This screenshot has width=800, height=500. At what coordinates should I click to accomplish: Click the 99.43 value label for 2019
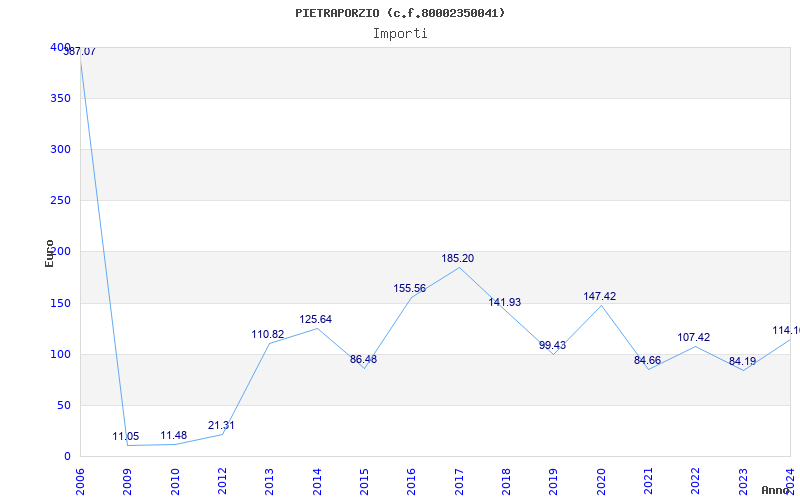pos(552,346)
